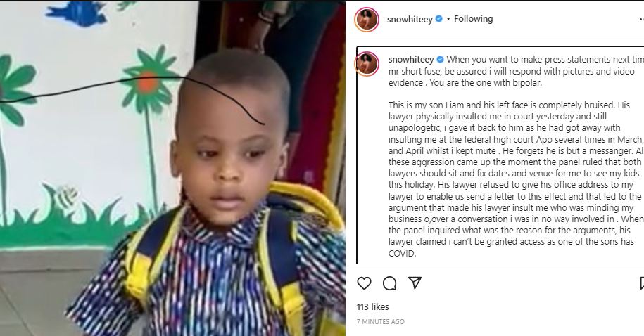Like the post with the heart icon
This screenshot has width=644, height=336.
pos(364,283)
